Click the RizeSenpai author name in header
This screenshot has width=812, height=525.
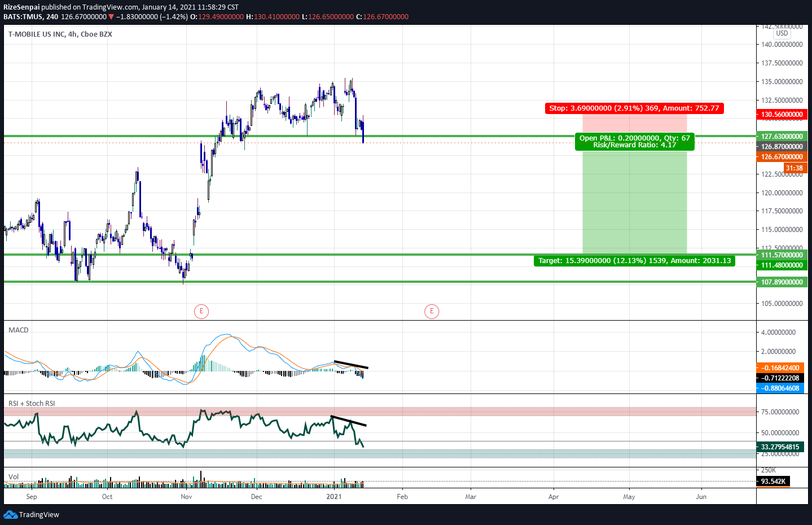tap(21, 7)
